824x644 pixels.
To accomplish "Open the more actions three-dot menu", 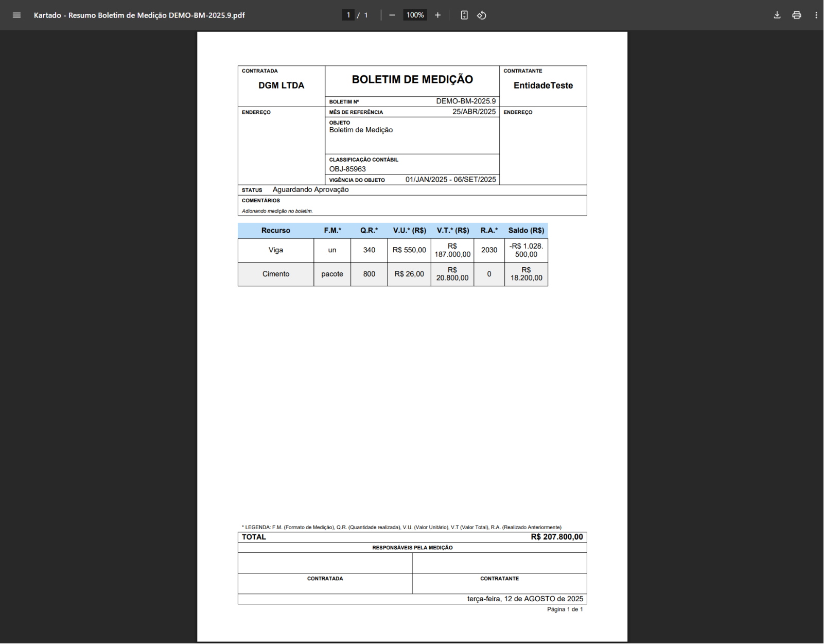I will point(816,15).
